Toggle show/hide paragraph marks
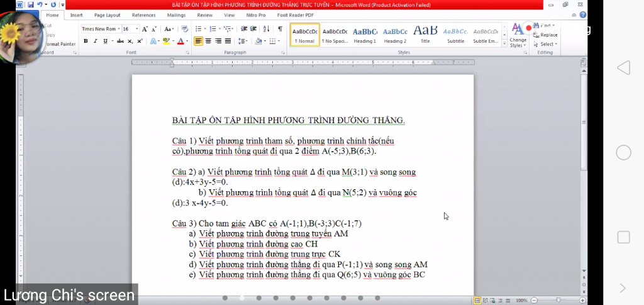This screenshot has width=644, height=305. [x=280, y=29]
